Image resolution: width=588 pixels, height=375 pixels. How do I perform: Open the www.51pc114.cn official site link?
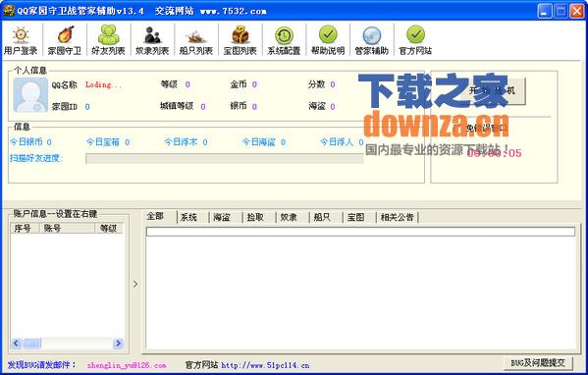click(x=265, y=365)
